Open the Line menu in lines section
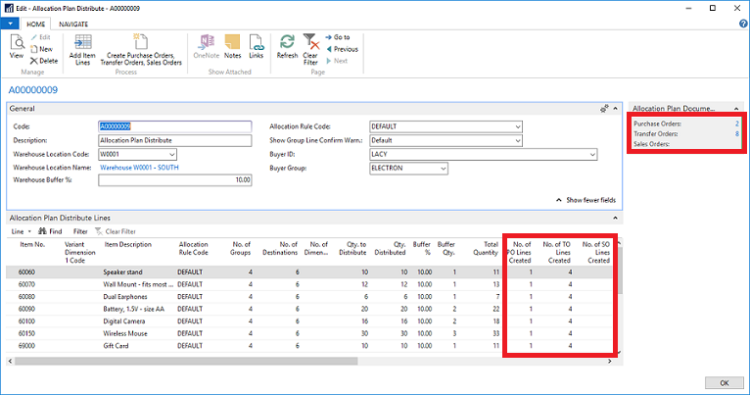This screenshot has width=750, height=395. pos(21,231)
